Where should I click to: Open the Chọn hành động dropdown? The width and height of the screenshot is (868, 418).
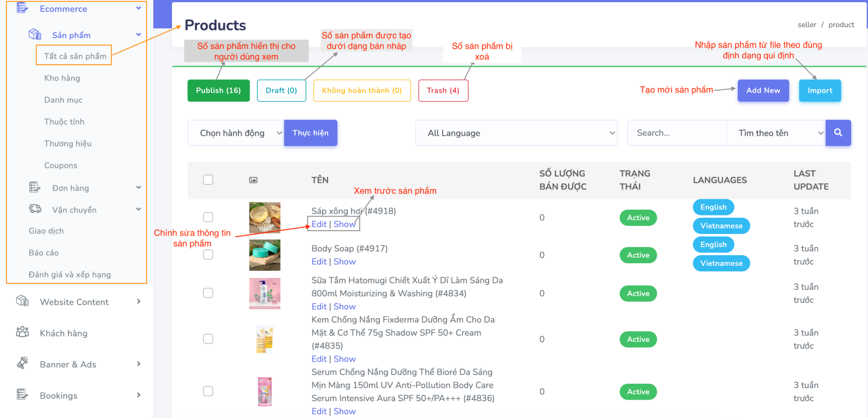(235, 133)
